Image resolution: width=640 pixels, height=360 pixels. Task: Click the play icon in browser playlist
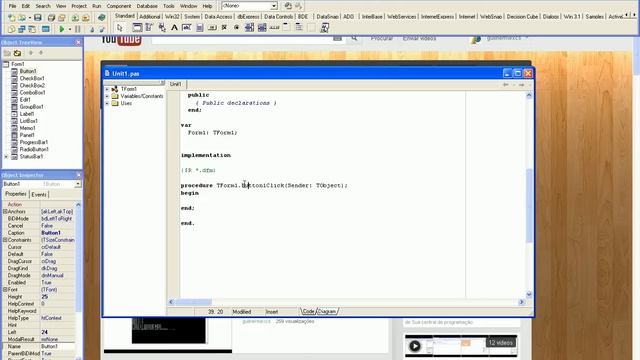click(x=415, y=346)
